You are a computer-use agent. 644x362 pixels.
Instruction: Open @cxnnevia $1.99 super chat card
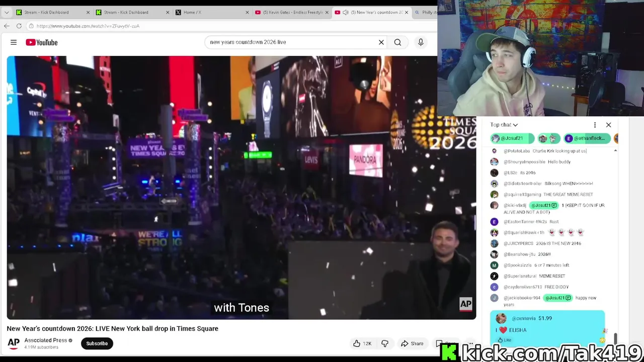pyautogui.click(x=547, y=328)
